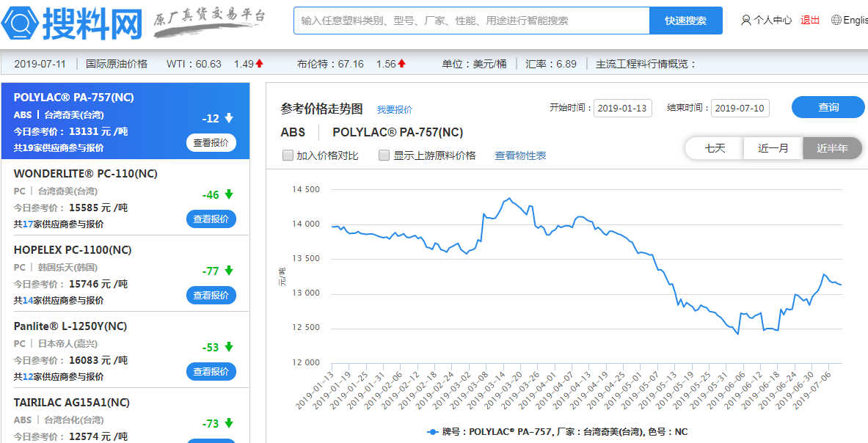868x443 pixels.
Task: Click the 个人中心 user icon
Action: click(746, 21)
